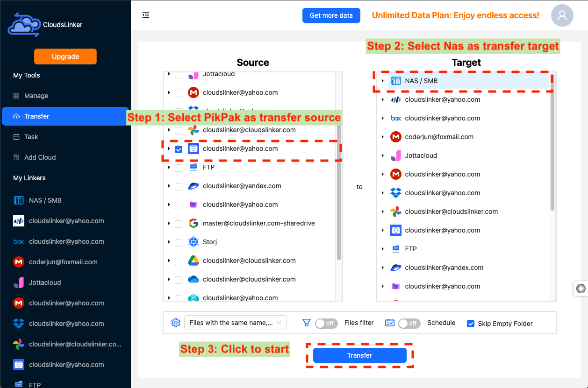Screen dimensions: 588x388
Task: Click the OneDrive cloud icon in the Source list
Action: point(194,279)
